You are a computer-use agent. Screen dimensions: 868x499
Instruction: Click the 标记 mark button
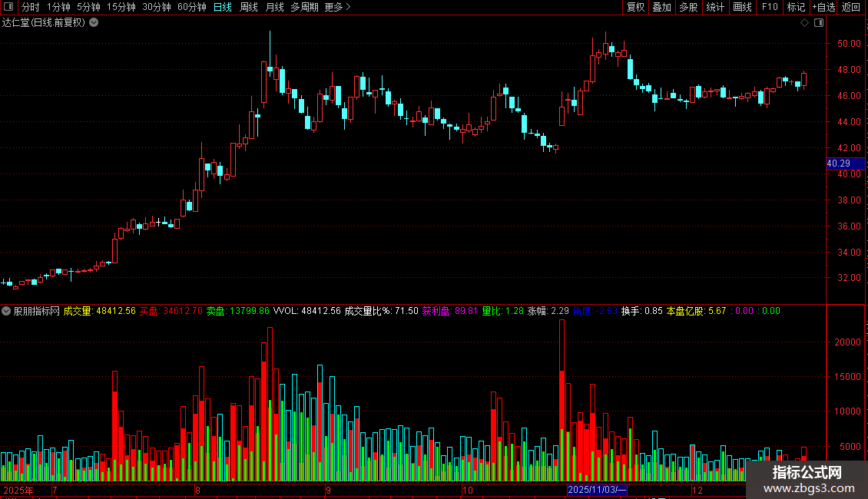[x=796, y=7]
